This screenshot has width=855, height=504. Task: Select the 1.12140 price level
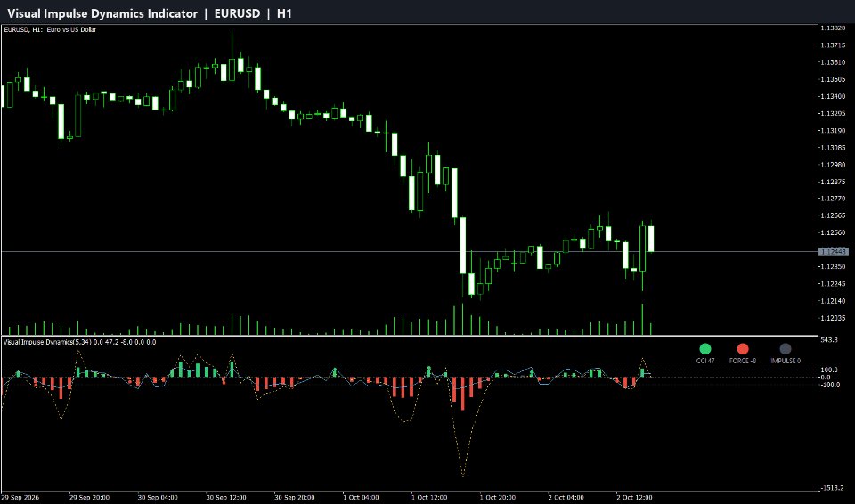click(834, 301)
